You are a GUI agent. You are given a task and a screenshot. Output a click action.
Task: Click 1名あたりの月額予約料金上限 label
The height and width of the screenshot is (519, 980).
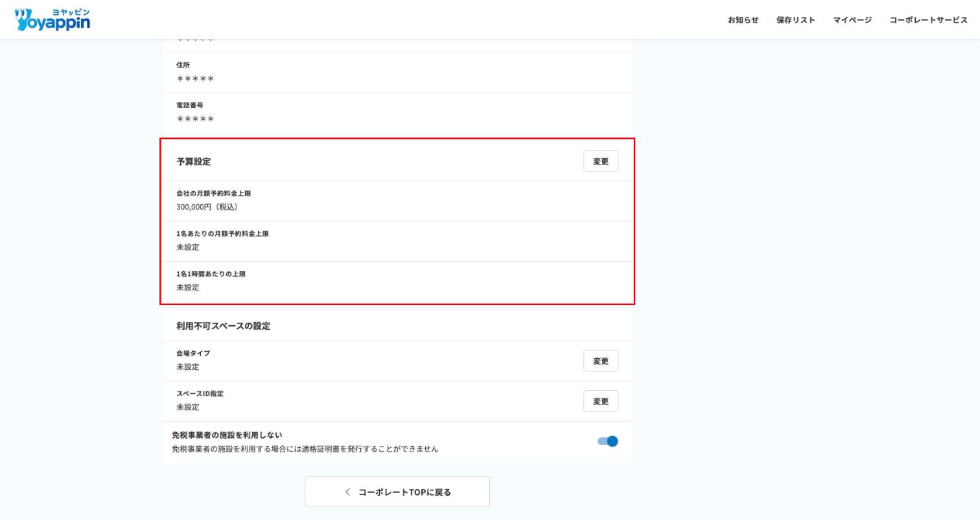[222, 233]
